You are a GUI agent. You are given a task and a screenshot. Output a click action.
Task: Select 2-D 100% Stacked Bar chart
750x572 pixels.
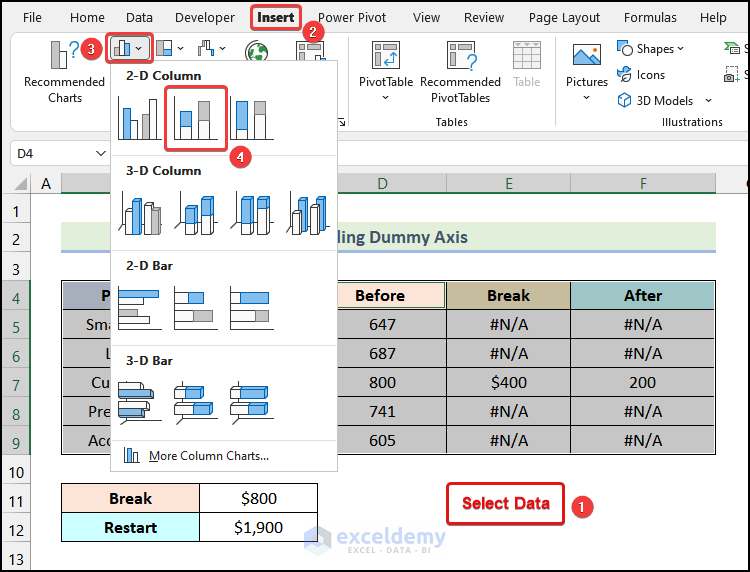252,308
